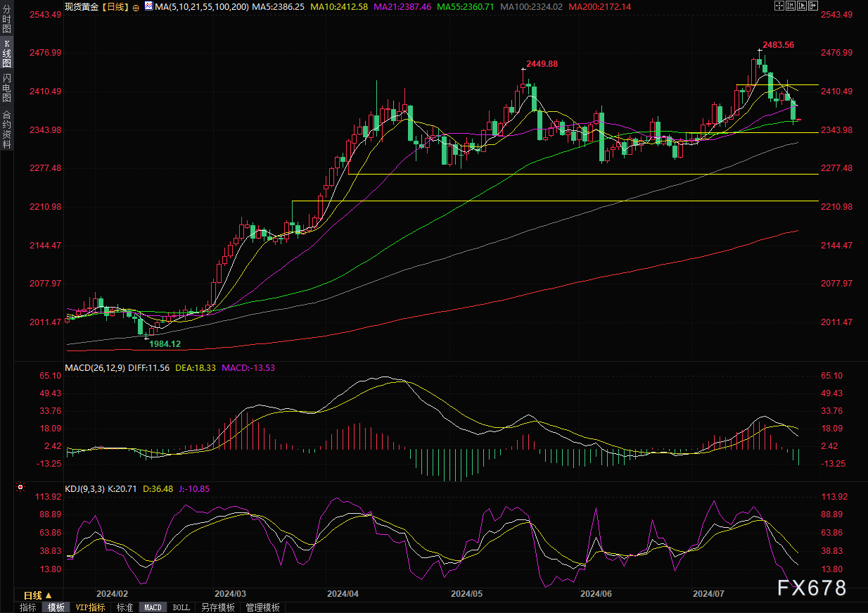
Task: Toggle the 指标 tab in bottom bar
Action: (x=28, y=607)
